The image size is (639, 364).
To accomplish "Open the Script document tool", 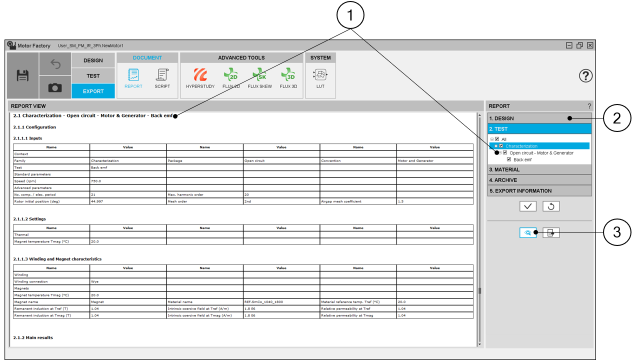I will click(x=162, y=78).
